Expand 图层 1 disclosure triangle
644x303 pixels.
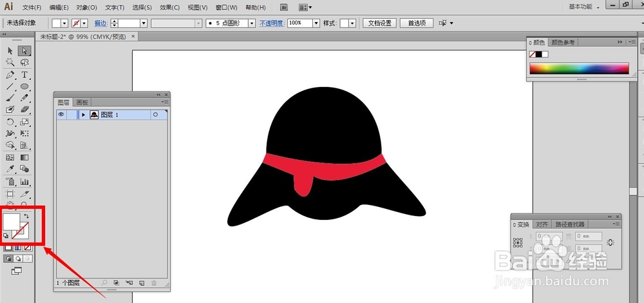click(83, 115)
